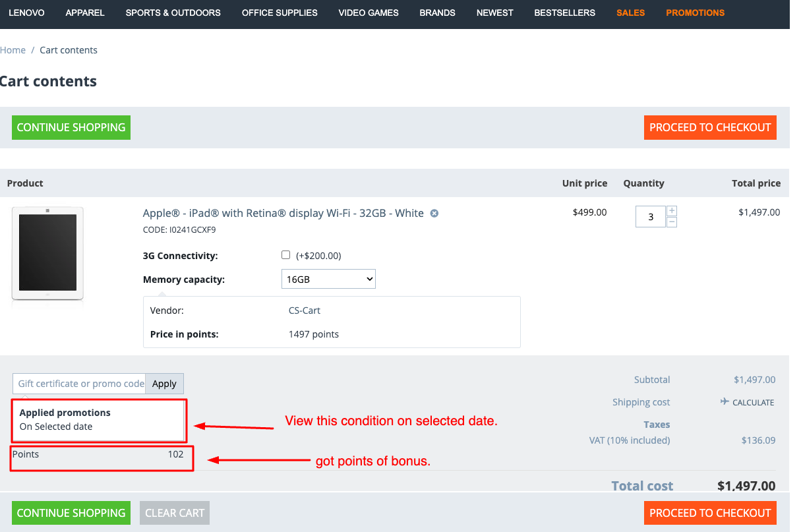Screen dimensions: 801x532
Task: Increase quantity with the plus stepper
Action: click(672, 211)
